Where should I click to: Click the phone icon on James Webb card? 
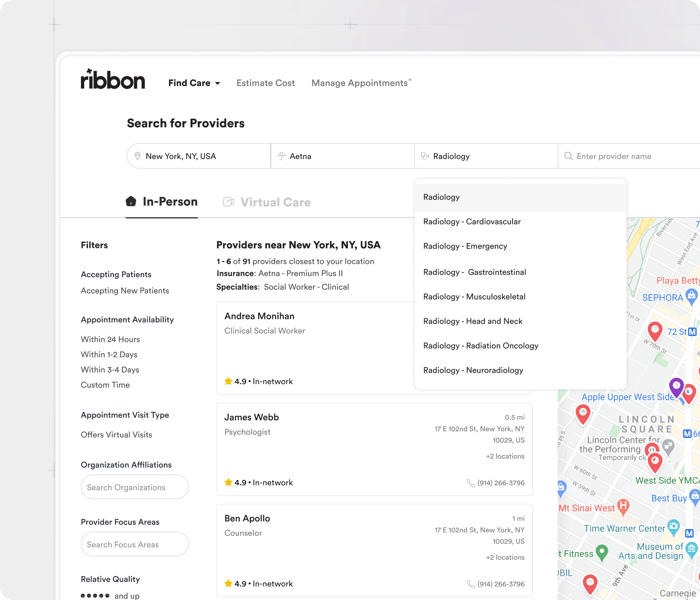pyautogui.click(x=471, y=483)
